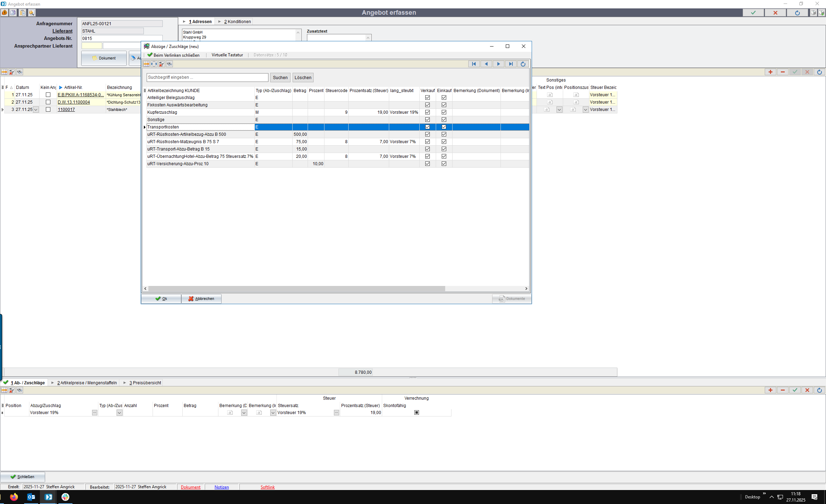Toggle Einkauf checkbox for the Sonstige row
This screenshot has width=826, height=504.
click(x=444, y=120)
